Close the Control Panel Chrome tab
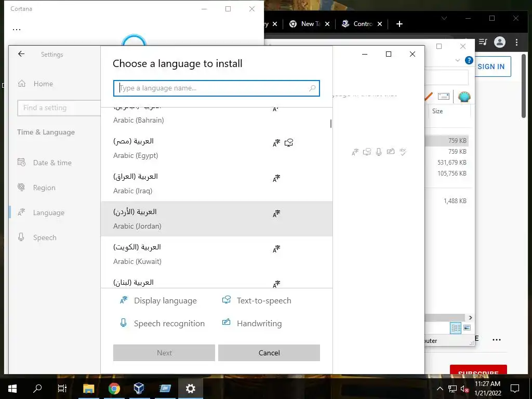The image size is (532, 399). click(x=380, y=24)
